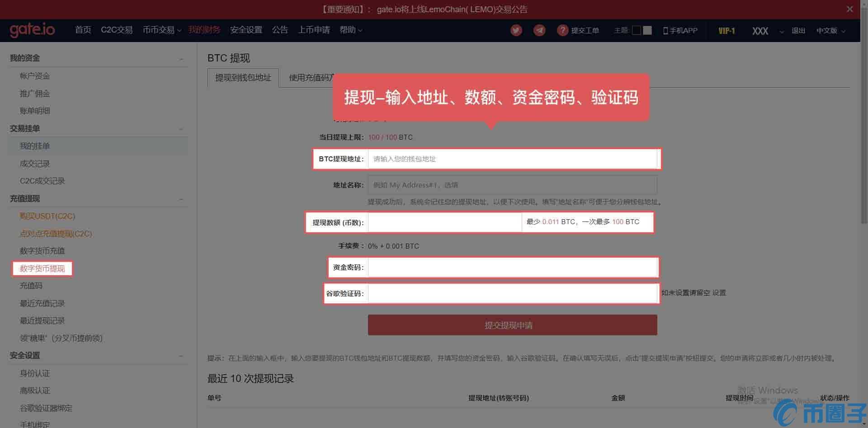The image size is (868, 428).
Task: Open 数字货币提现 in the sidebar
Action: tap(42, 268)
